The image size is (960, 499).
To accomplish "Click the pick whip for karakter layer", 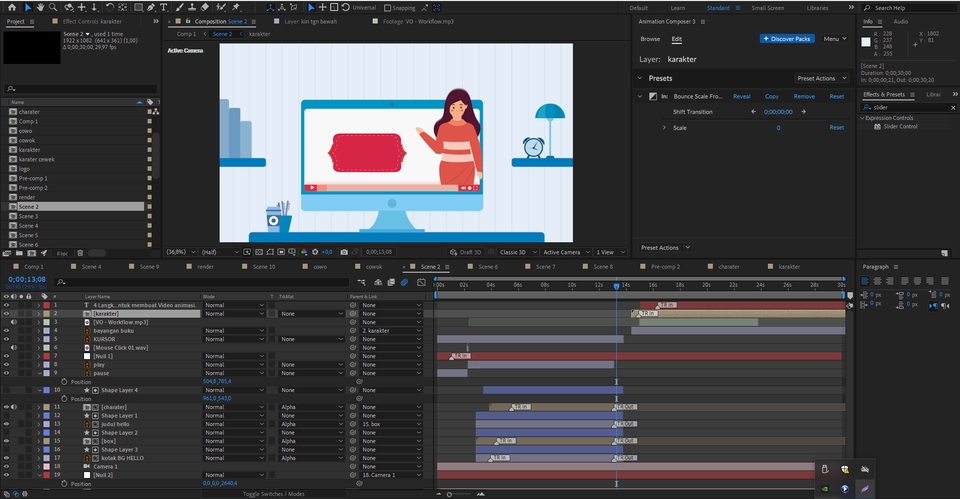I will pyautogui.click(x=353, y=313).
